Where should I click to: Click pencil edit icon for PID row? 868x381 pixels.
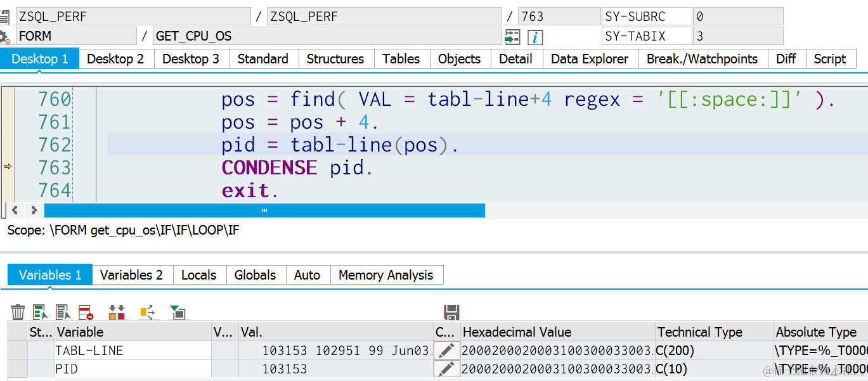pyautogui.click(x=446, y=369)
